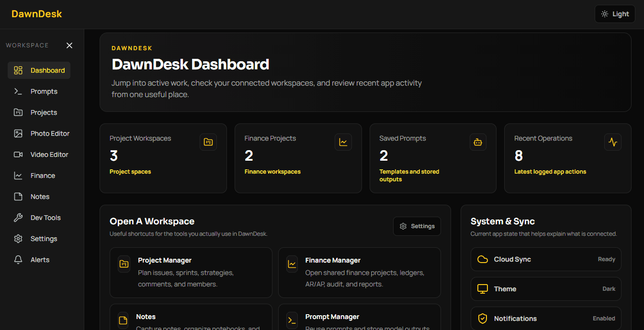Click the Project Workspaces folder icon
This screenshot has height=330, width=644.
pyautogui.click(x=208, y=142)
